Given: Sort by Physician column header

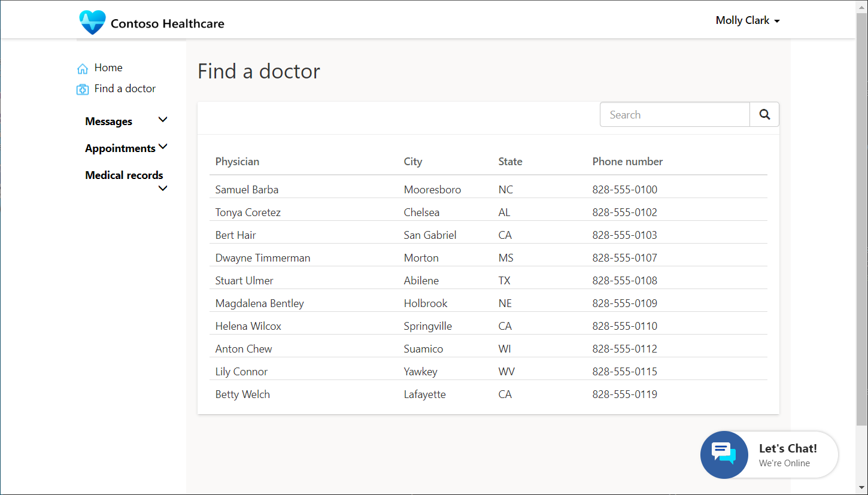Looking at the screenshot, I should pos(237,162).
